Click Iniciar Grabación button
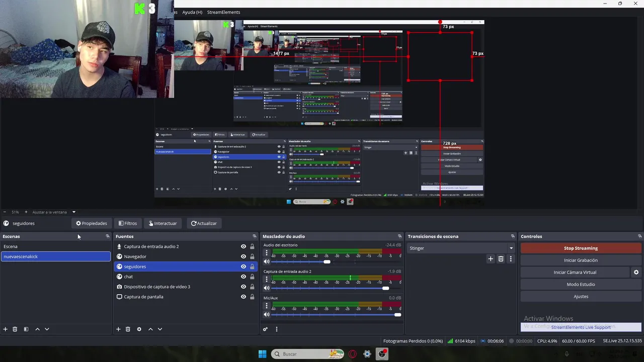 click(x=581, y=260)
